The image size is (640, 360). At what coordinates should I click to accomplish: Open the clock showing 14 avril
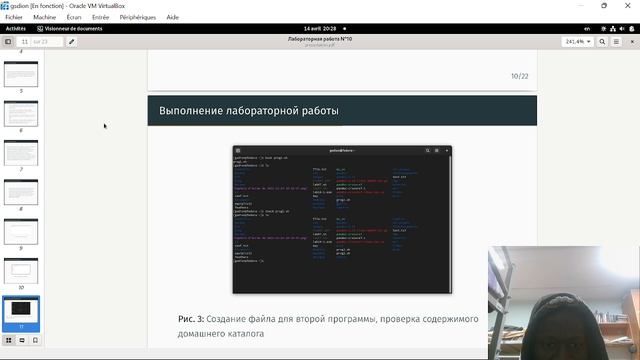(x=320, y=29)
